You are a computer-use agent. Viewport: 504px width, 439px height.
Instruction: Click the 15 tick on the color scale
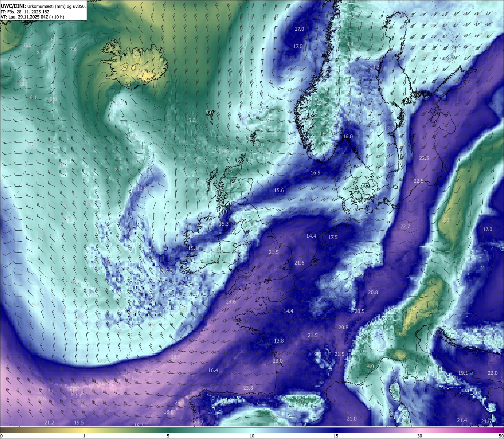336,436
